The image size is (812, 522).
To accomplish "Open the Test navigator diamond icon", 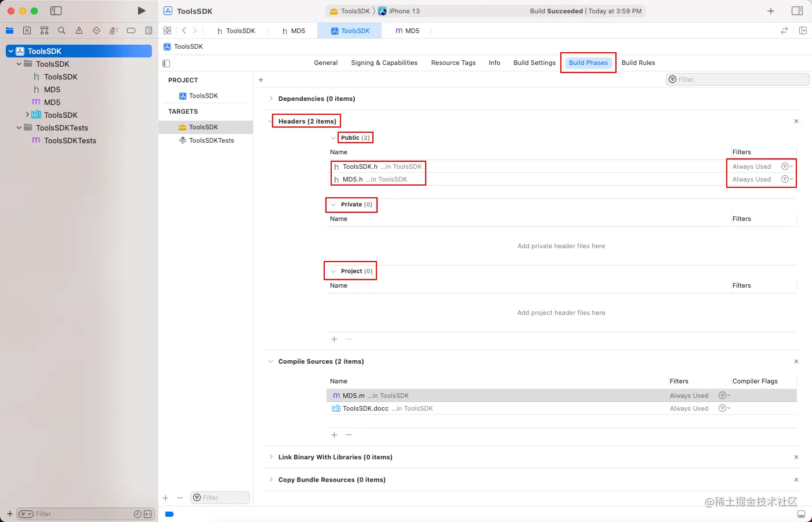I will [x=97, y=31].
